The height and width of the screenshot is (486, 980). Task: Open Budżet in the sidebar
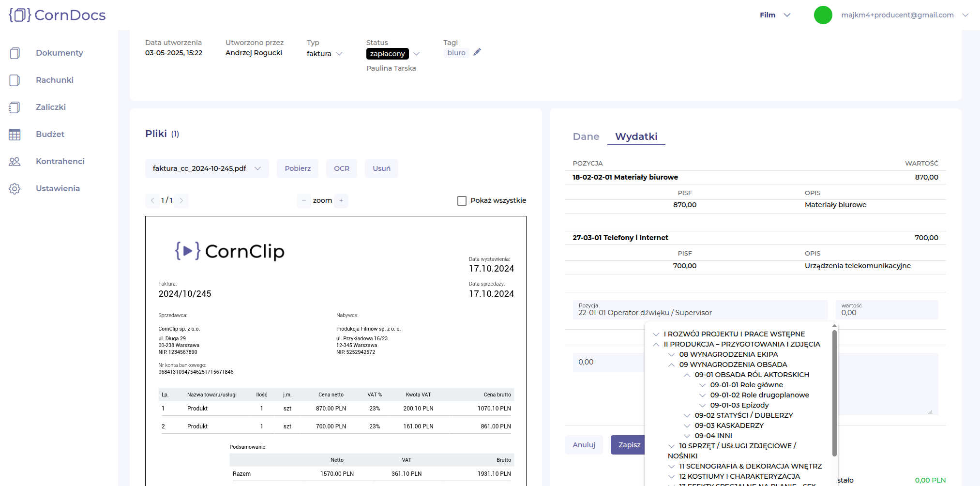pos(50,134)
